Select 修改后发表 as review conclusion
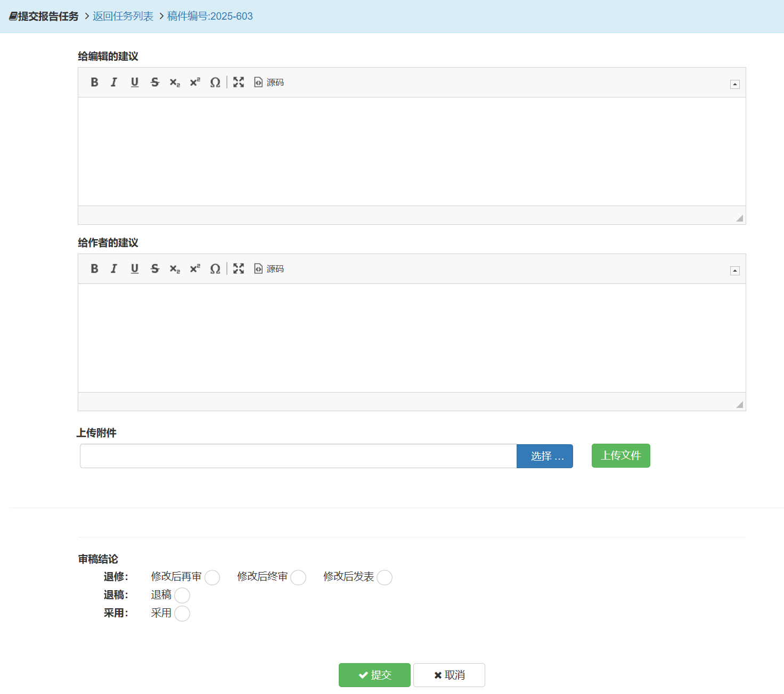This screenshot has width=784, height=694. click(x=385, y=577)
